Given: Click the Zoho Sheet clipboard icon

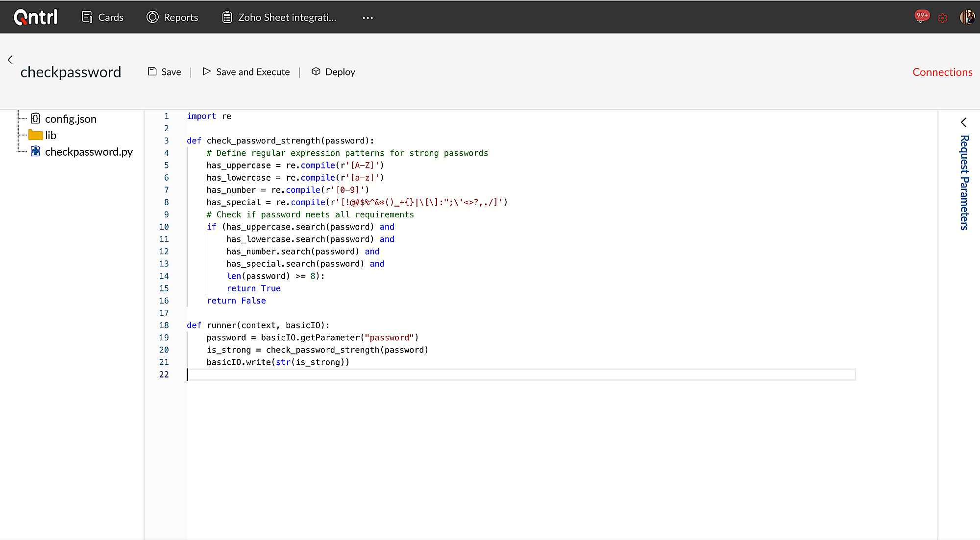Looking at the screenshot, I should 227,17.
